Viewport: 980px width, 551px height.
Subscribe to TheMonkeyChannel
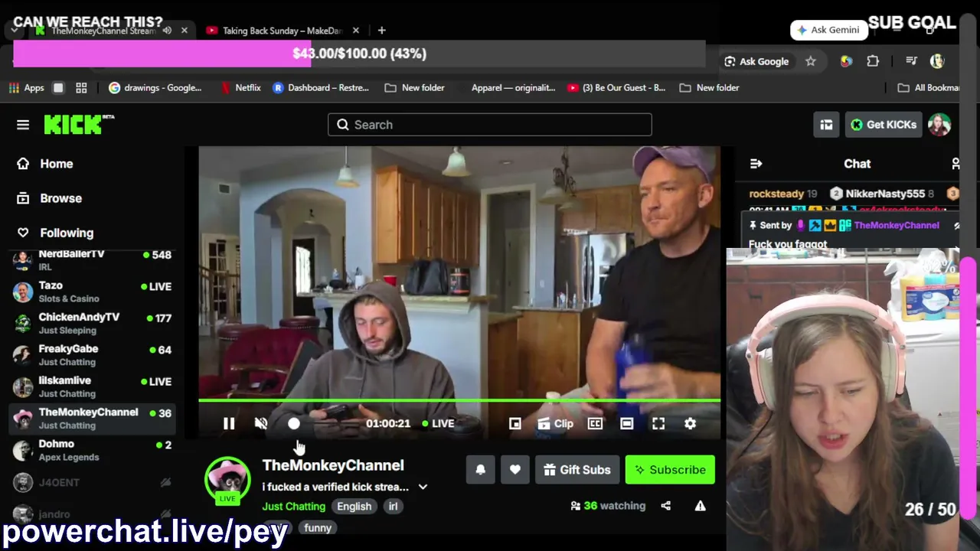coord(670,470)
